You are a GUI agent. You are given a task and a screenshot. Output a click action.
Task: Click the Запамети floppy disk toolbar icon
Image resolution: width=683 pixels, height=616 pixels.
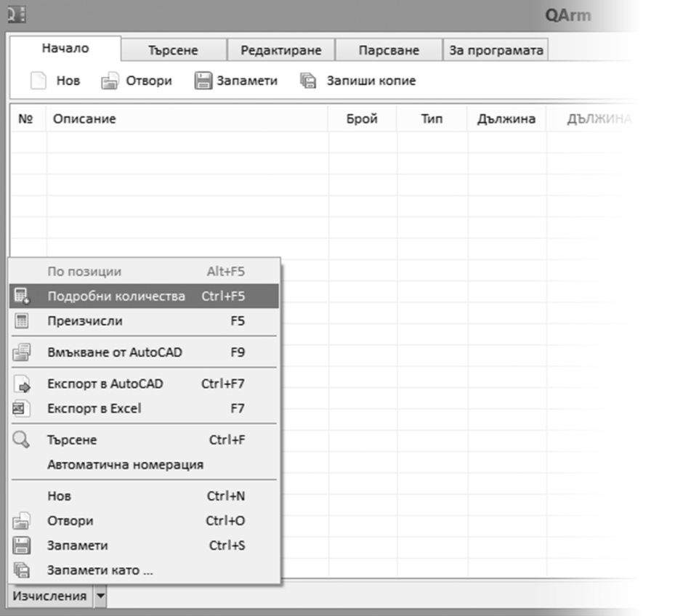203,81
